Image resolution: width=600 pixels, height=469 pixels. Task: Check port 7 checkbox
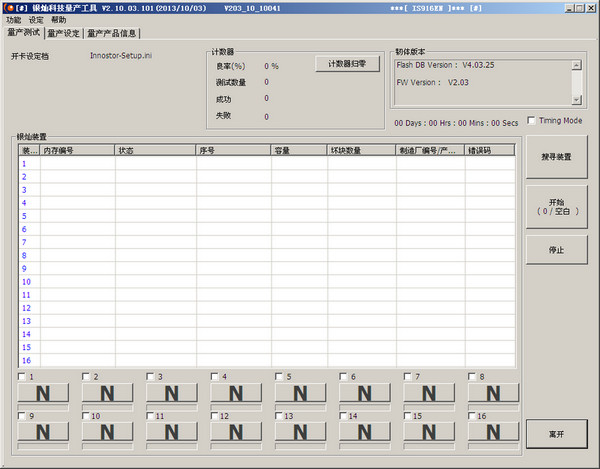pos(408,376)
